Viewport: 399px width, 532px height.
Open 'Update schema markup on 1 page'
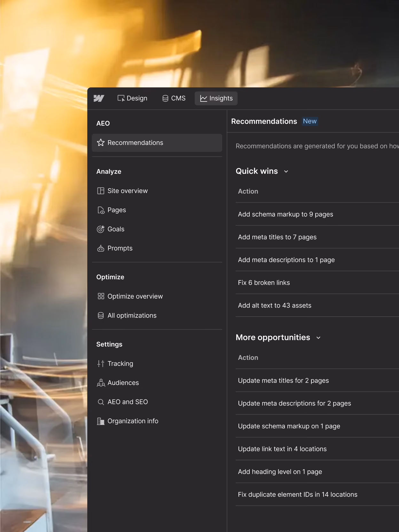pos(317,426)
